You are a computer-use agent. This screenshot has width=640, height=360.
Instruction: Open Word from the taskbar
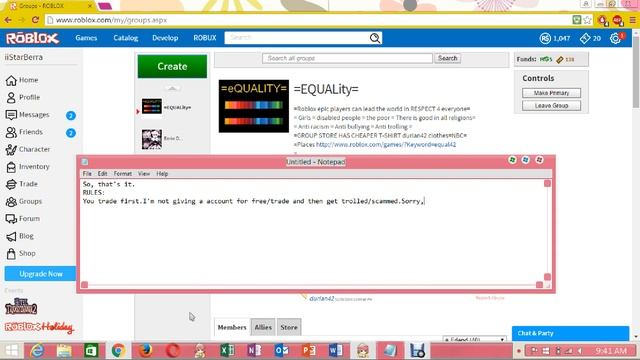[336, 351]
